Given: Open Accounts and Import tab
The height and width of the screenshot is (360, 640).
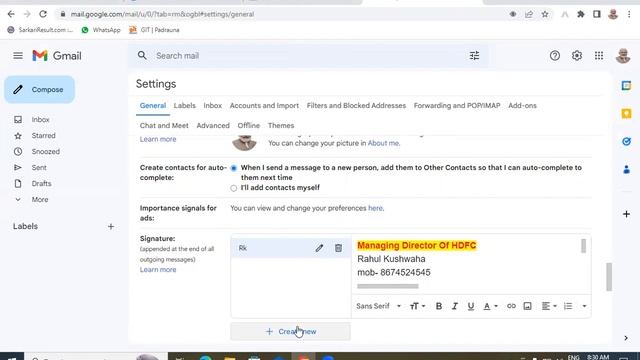Looking at the screenshot, I should tap(264, 106).
